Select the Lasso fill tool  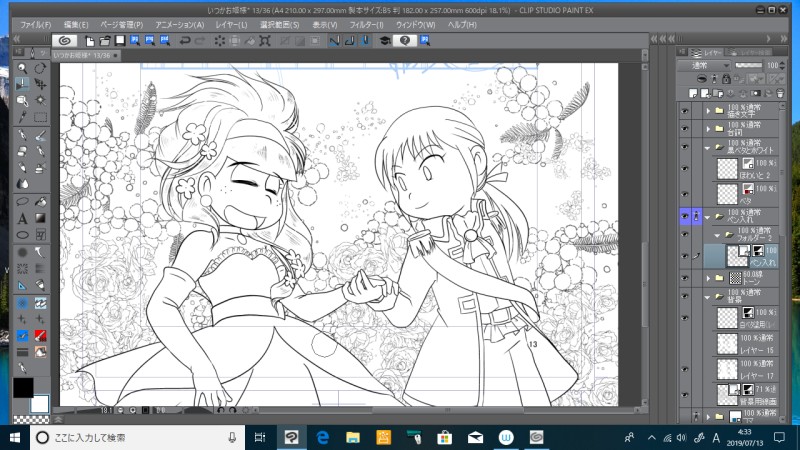click(22, 202)
